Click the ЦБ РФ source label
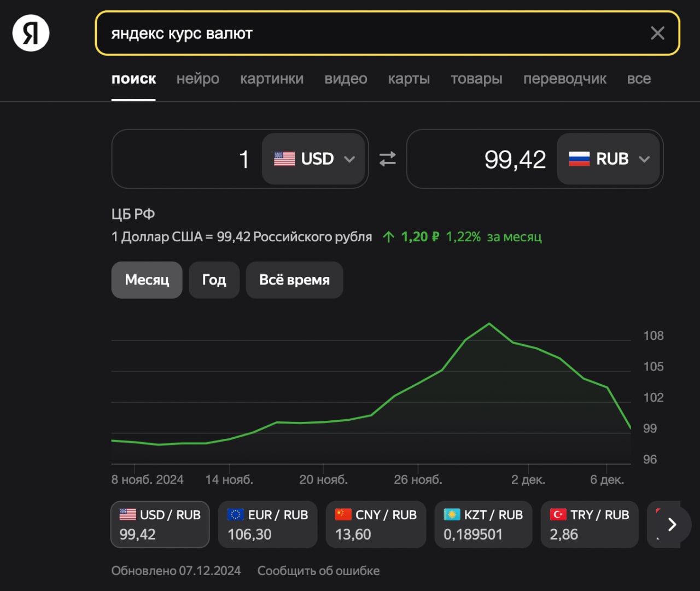The image size is (700, 591). pos(133,214)
